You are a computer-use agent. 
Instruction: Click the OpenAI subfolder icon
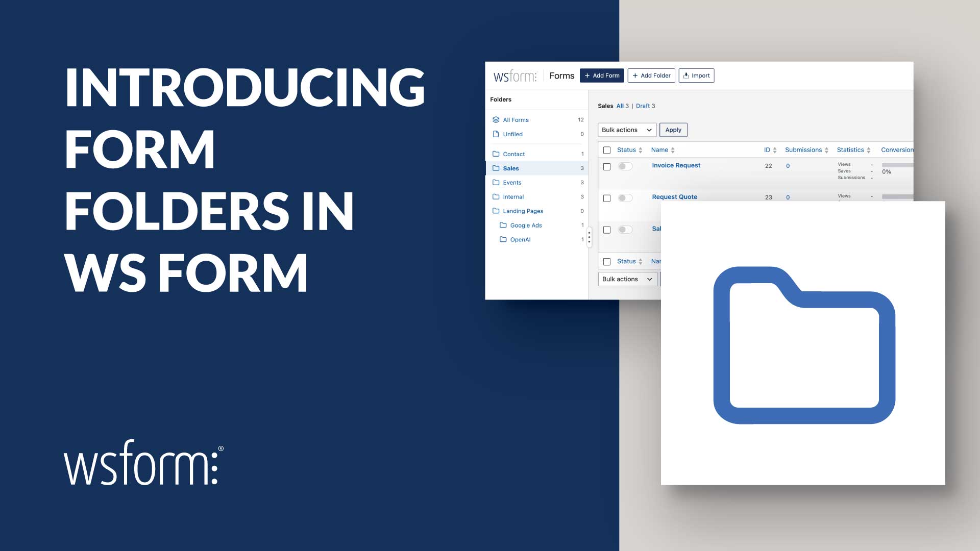[503, 240]
